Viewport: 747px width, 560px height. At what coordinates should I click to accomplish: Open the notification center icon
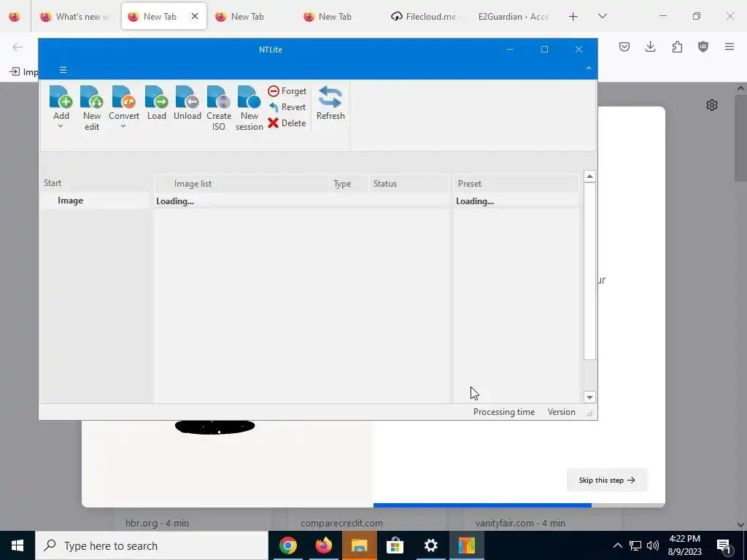pyautogui.click(x=724, y=545)
